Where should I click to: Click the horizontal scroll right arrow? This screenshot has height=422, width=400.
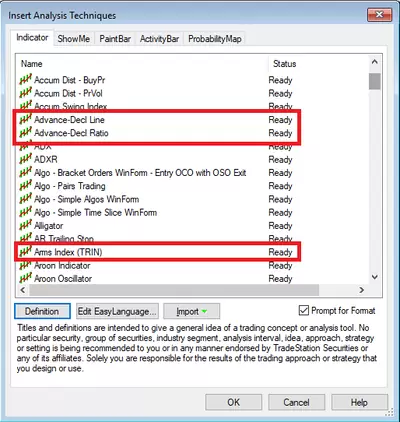361,290
